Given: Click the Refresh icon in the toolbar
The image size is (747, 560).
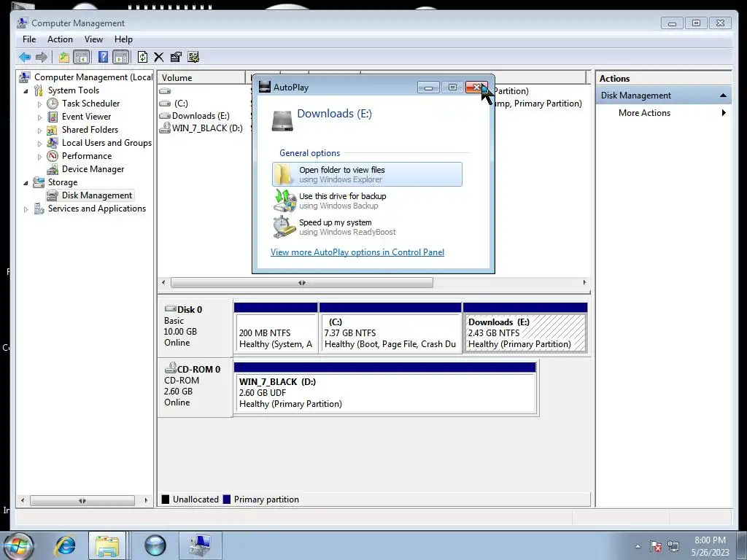Looking at the screenshot, I should point(142,57).
